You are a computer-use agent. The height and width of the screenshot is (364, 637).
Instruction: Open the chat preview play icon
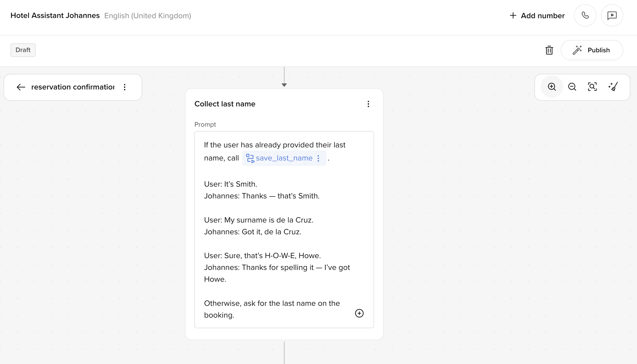[x=612, y=15]
